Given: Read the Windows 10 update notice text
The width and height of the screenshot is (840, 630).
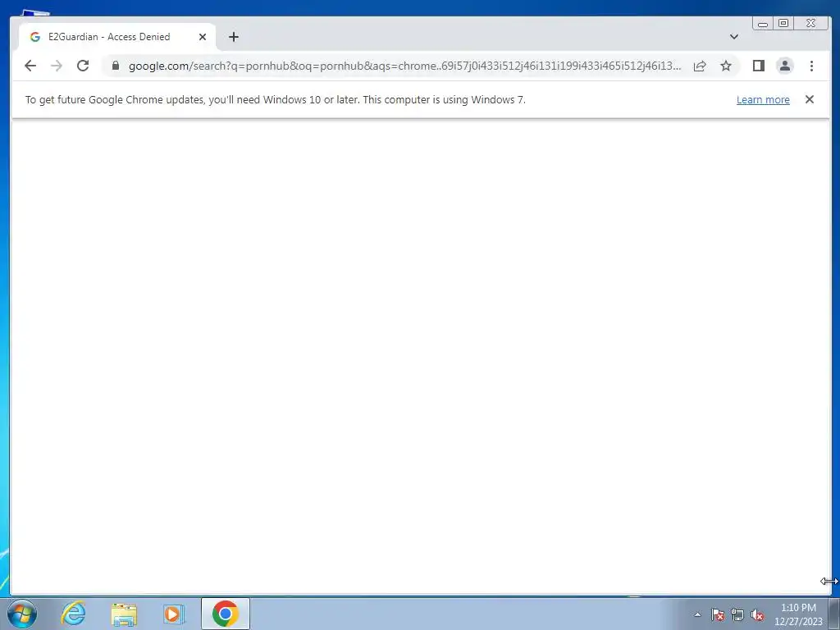Looking at the screenshot, I should [276, 99].
